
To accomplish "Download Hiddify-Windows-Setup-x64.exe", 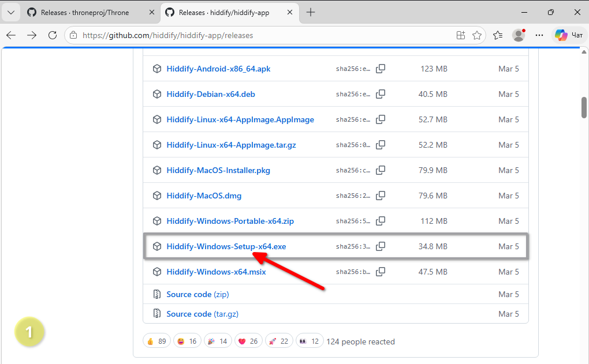I will [226, 246].
